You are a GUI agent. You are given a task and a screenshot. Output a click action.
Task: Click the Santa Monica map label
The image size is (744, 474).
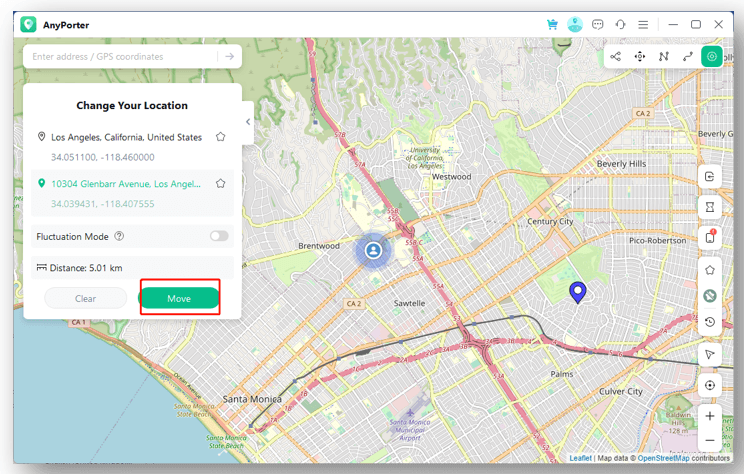point(252,399)
